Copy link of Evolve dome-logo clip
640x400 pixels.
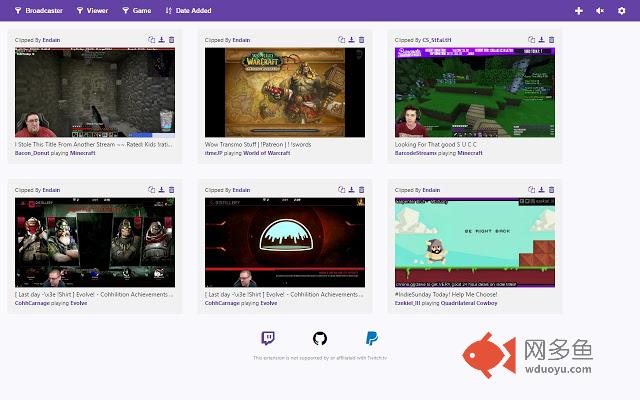342,189
